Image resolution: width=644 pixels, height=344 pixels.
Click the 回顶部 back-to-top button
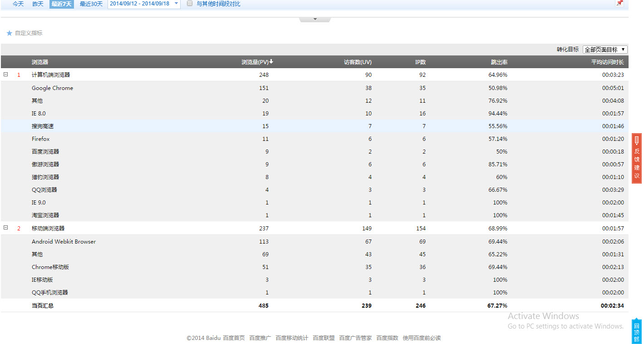[636, 332]
